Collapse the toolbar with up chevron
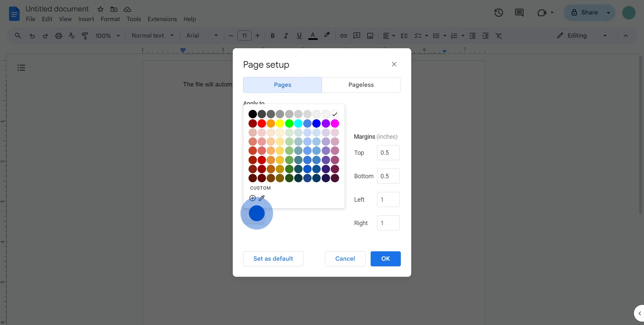The width and height of the screenshot is (644, 325). click(x=626, y=36)
